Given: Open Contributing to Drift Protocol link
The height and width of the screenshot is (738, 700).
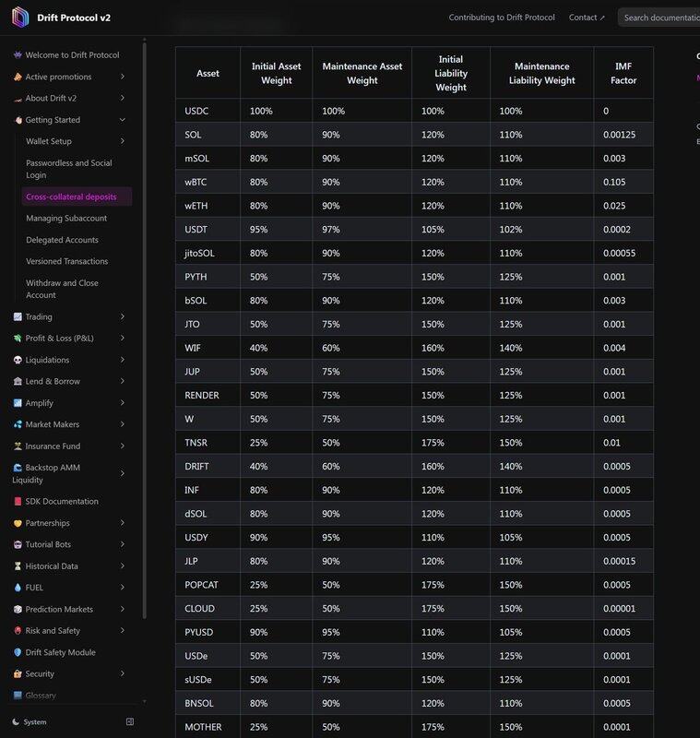Looking at the screenshot, I should coord(502,18).
